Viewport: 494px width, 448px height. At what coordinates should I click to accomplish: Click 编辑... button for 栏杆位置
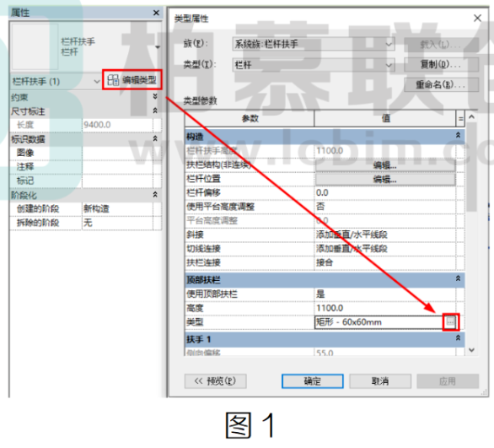coord(385,180)
